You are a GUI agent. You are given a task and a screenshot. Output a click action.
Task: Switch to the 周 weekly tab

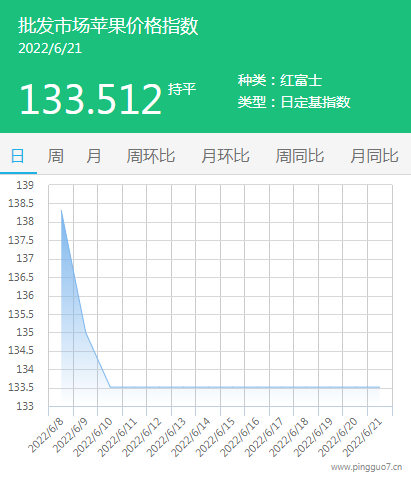pyautogui.click(x=55, y=156)
